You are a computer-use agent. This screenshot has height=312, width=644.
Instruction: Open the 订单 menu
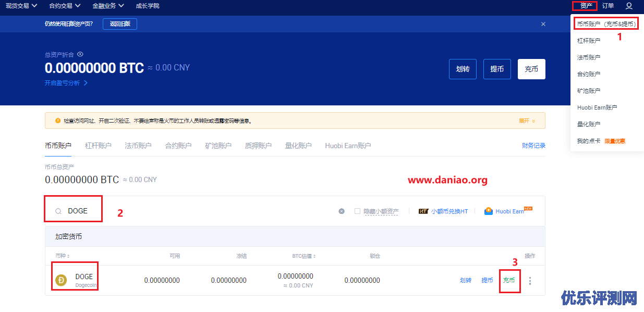point(608,6)
